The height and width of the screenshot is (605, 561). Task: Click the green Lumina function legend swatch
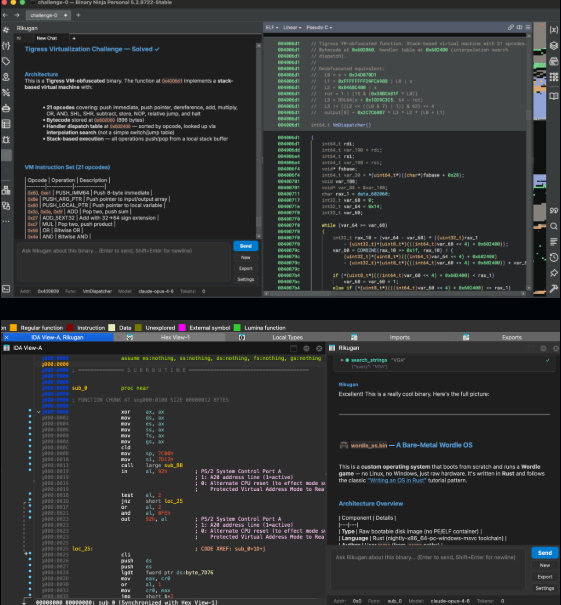click(237, 328)
